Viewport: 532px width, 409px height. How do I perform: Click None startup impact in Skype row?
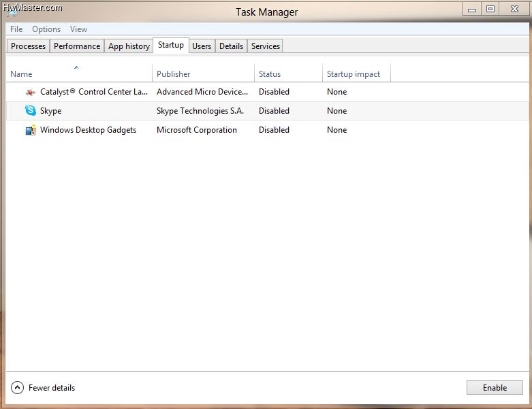pos(337,111)
